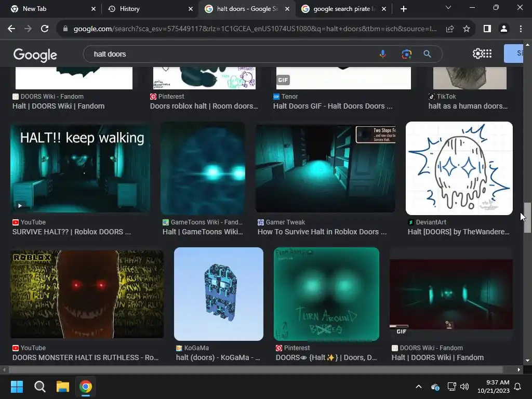Click the horizontal scrollbar at the bottom
Image resolution: width=532 pixels, height=399 pixels.
coord(256,369)
